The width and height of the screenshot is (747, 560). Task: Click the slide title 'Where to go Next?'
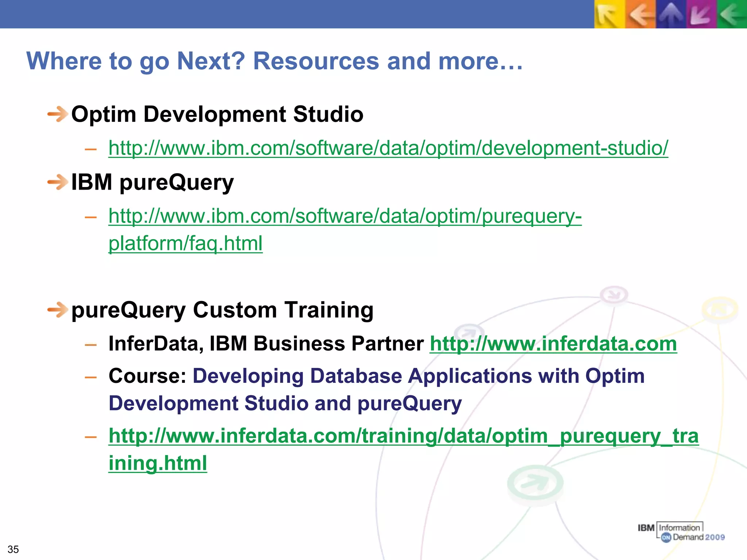point(274,61)
